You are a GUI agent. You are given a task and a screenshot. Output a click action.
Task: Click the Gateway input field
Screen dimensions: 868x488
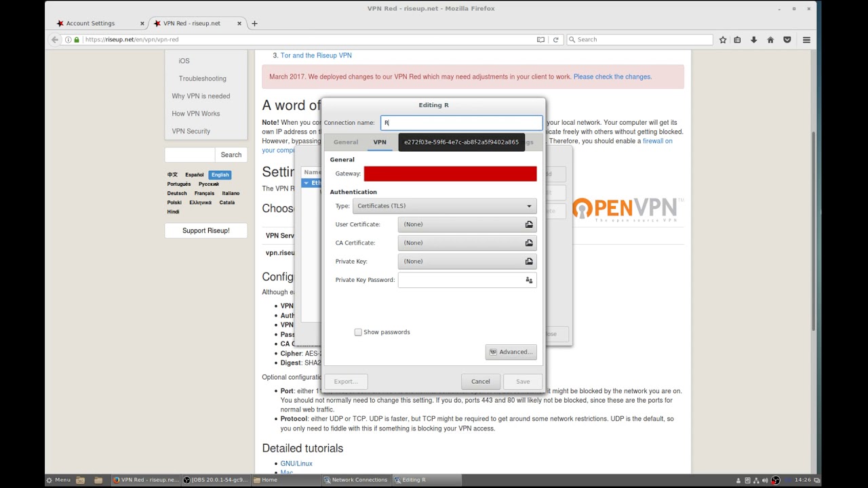450,174
